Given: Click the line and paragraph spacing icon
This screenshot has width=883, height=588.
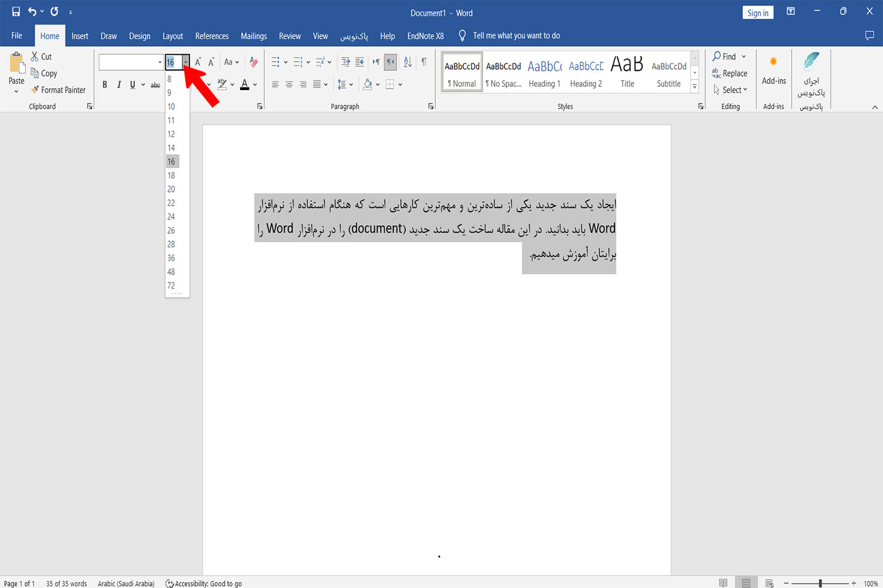Looking at the screenshot, I should [341, 84].
